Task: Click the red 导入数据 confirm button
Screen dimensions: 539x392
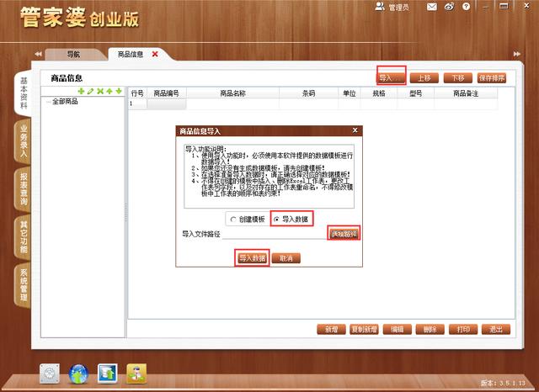Action: (253, 258)
